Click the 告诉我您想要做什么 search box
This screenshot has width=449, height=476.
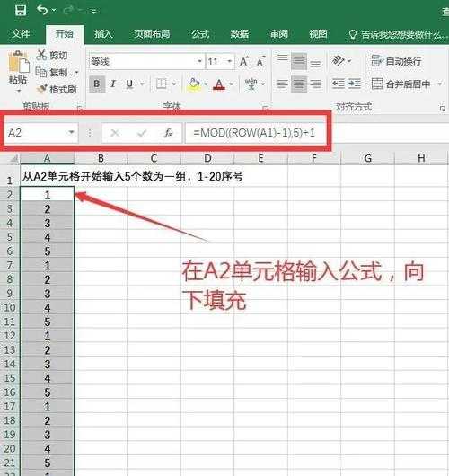(398, 35)
